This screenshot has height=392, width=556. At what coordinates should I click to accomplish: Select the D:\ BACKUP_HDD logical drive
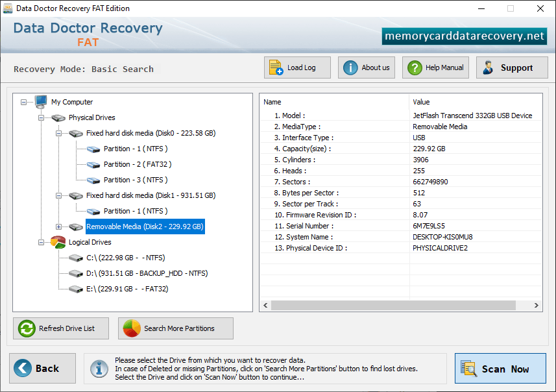click(x=147, y=273)
